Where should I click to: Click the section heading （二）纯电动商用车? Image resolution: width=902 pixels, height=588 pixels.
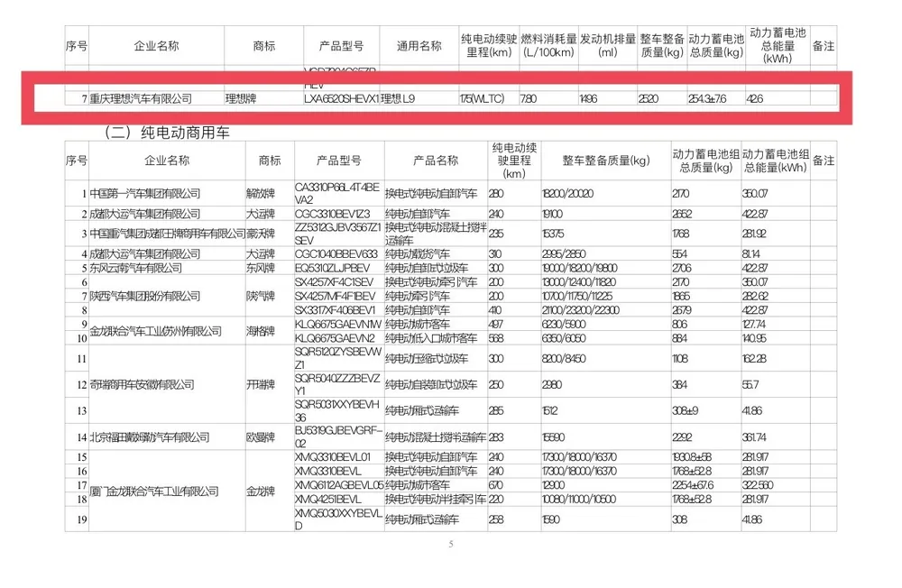point(168,133)
